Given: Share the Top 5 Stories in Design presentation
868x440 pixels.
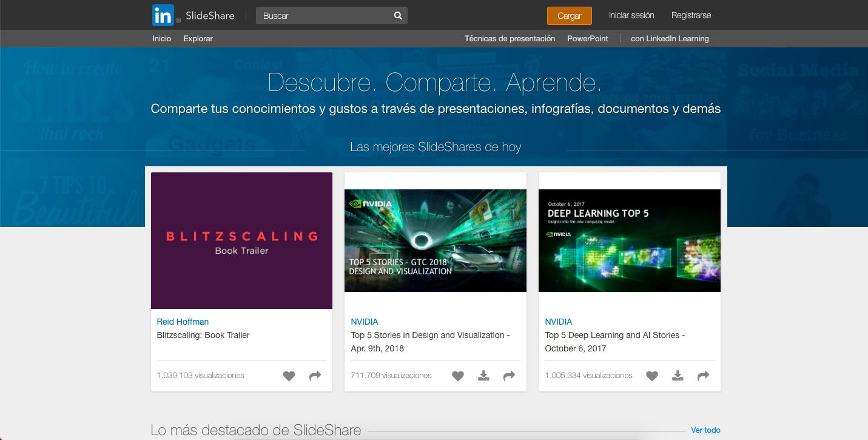Looking at the screenshot, I should tap(509, 376).
